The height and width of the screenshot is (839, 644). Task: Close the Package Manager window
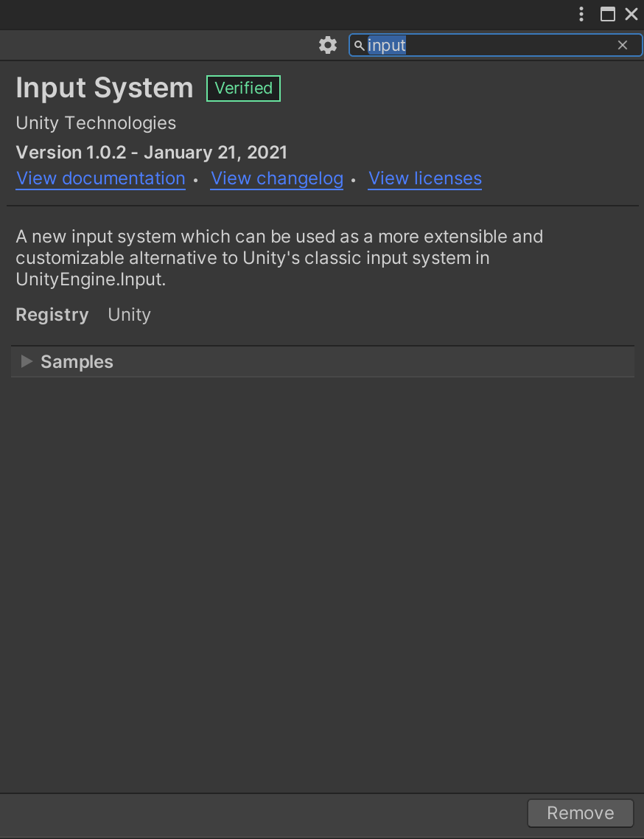(x=631, y=15)
